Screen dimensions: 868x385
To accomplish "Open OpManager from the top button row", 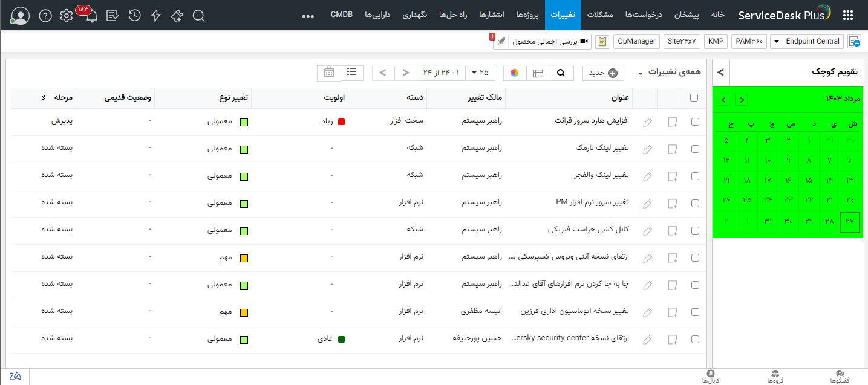I will pos(636,41).
